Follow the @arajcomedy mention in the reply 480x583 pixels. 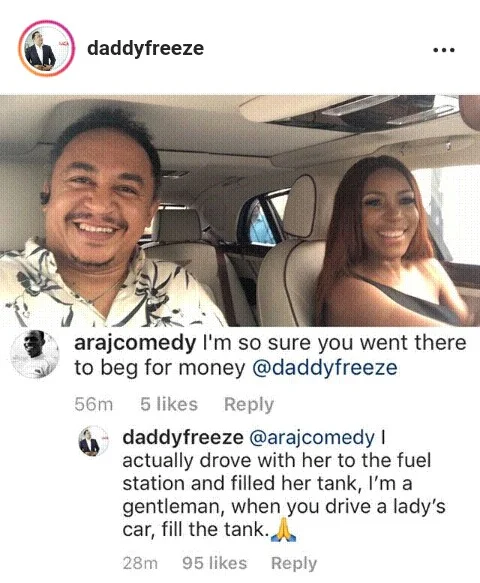coord(311,438)
